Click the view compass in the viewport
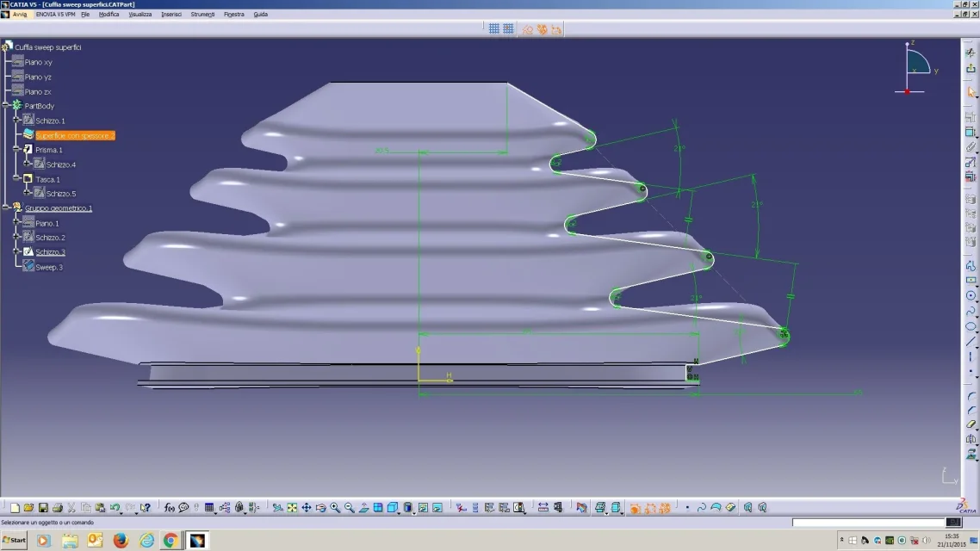 point(916,67)
